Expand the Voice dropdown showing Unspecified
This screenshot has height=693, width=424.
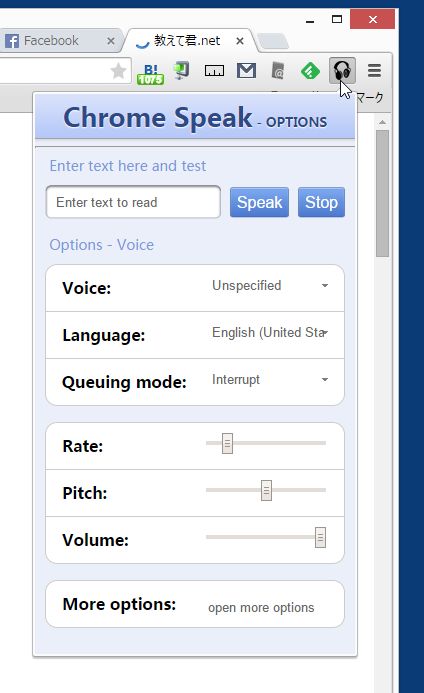coord(270,286)
